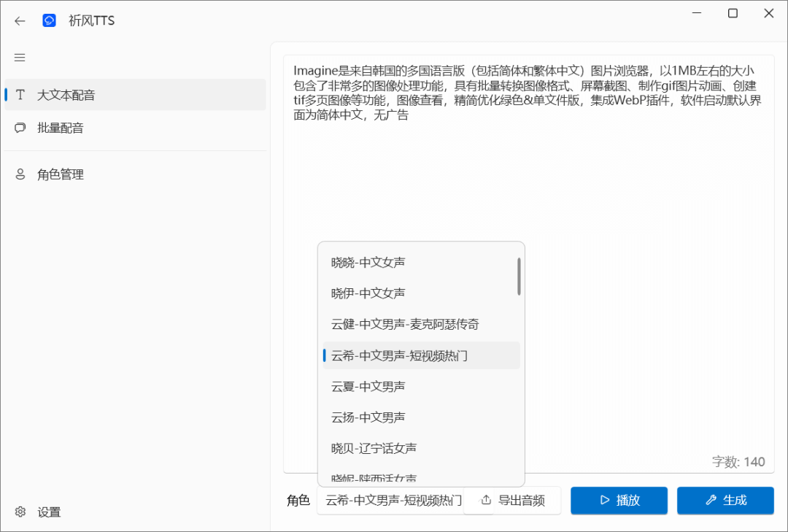
Task: Click the 播放 play button
Action: (x=619, y=501)
